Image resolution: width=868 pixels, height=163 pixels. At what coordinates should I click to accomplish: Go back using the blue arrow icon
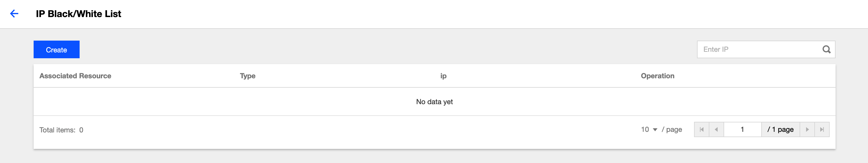click(14, 14)
